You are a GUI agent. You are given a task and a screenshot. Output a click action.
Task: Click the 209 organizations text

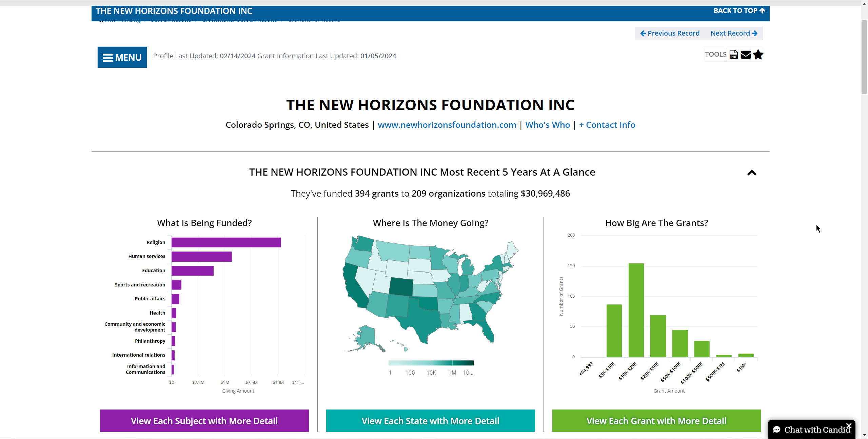449,194
